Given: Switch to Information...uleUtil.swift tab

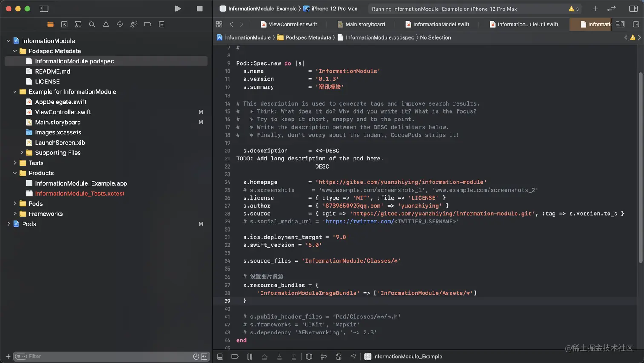Looking at the screenshot, I should click(524, 24).
